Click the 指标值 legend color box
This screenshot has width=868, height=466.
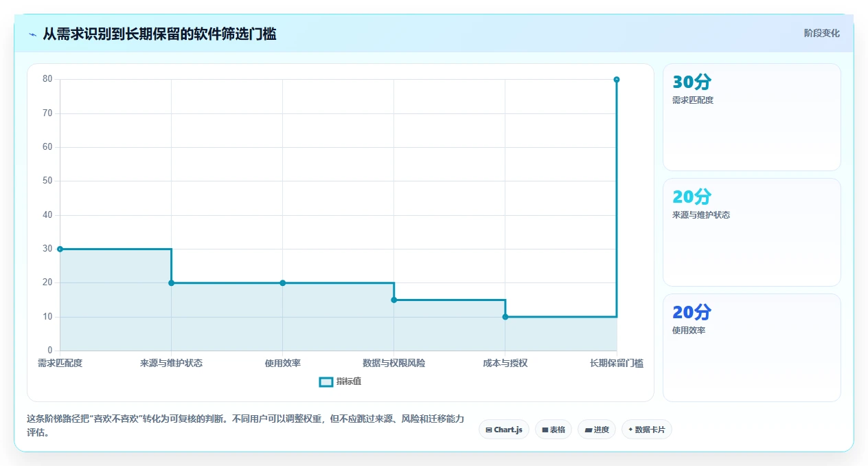(x=326, y=381)
